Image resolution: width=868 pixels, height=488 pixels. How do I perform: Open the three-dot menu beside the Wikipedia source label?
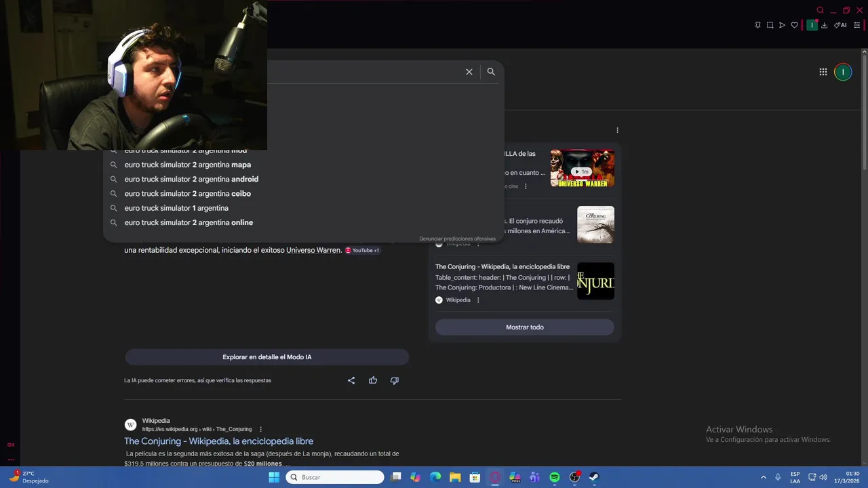coord(478,300)
